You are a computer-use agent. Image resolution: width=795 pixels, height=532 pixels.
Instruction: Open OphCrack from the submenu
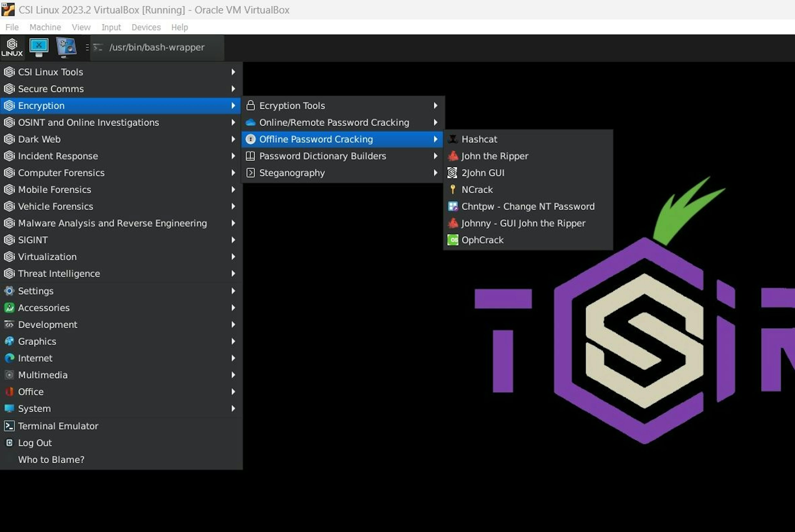[x=482, y=240]
